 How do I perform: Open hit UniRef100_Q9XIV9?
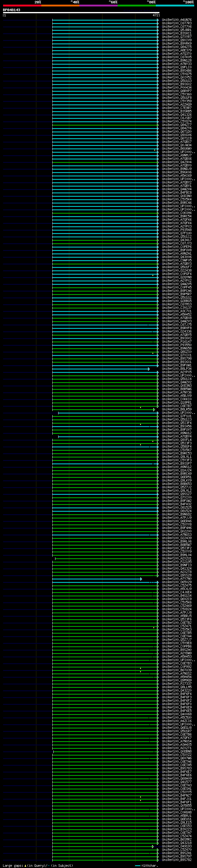coord(177,40)
